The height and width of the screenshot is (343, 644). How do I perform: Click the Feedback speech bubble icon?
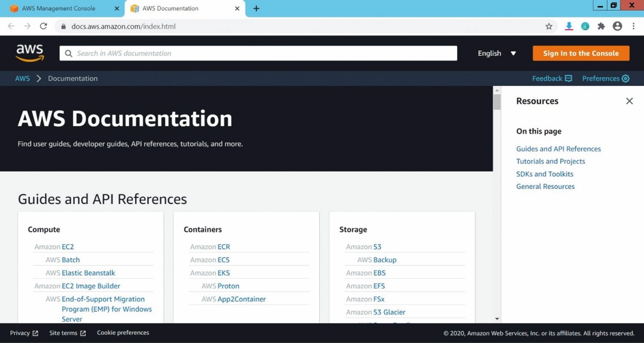point(568,78)
